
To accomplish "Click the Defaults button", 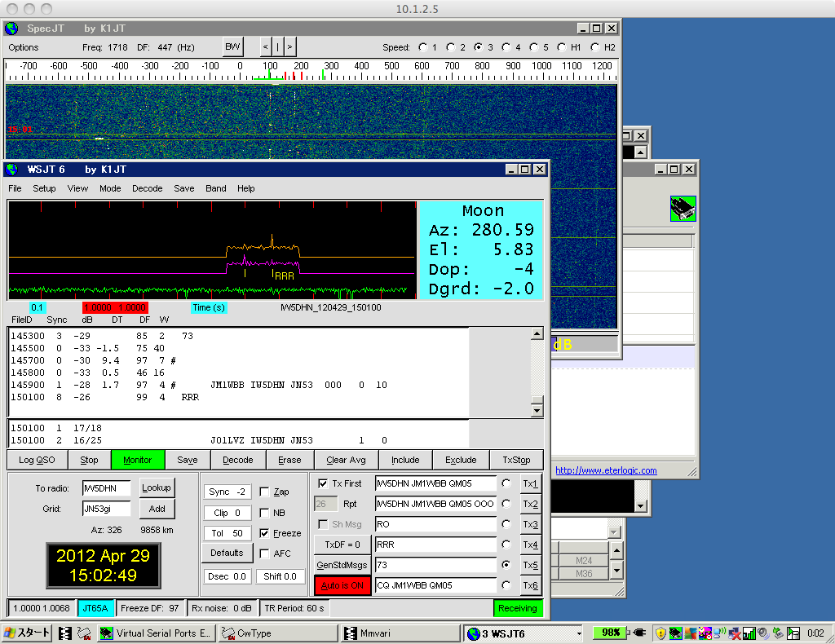I will click(x=227, y=553).
